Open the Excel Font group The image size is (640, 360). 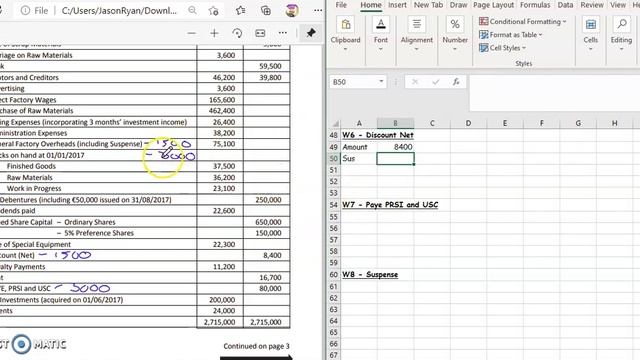(x=380, y=35)
